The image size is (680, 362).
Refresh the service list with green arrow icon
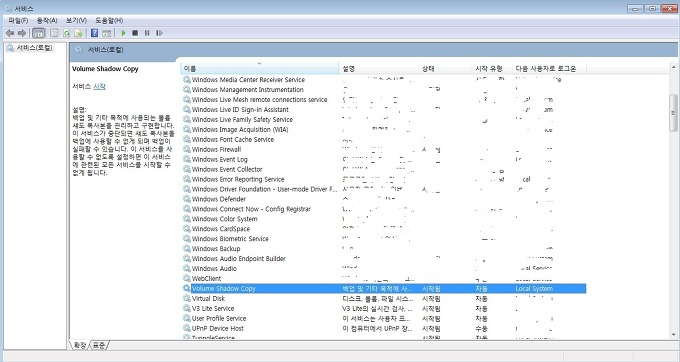tap(66, 33)
